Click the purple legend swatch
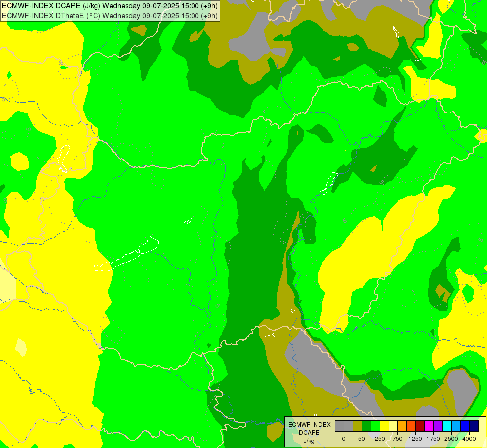 (x=438, y=426)
